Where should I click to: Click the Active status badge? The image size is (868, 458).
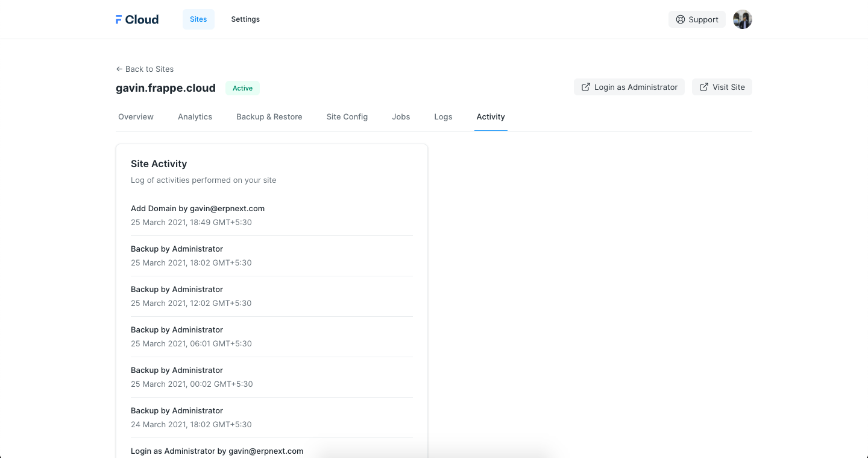(x=242, y=88)
